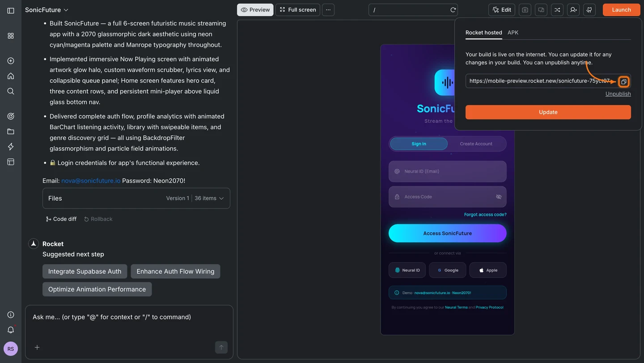Invite a collaborator via add-user icon
Screen dimensions: 644x363
tap(573, 10)
